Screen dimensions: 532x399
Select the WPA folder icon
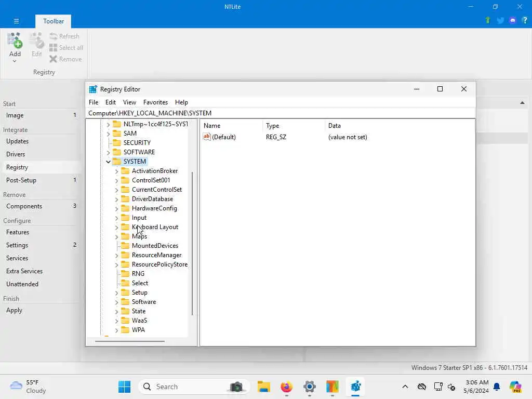[x=125, y=329]
